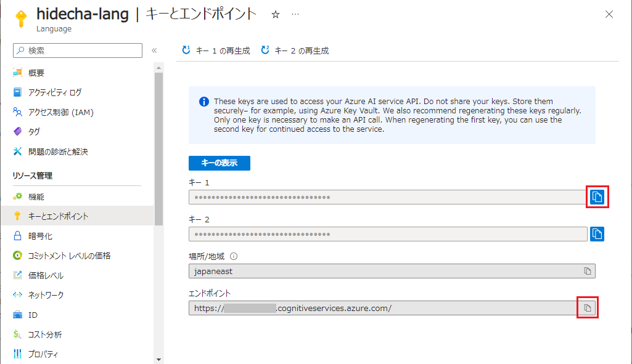The height and width of the screenshot is (364, 632).
Task: Click the アクセス制御 (IAM) people icon
Action: [x=17, y=112]
